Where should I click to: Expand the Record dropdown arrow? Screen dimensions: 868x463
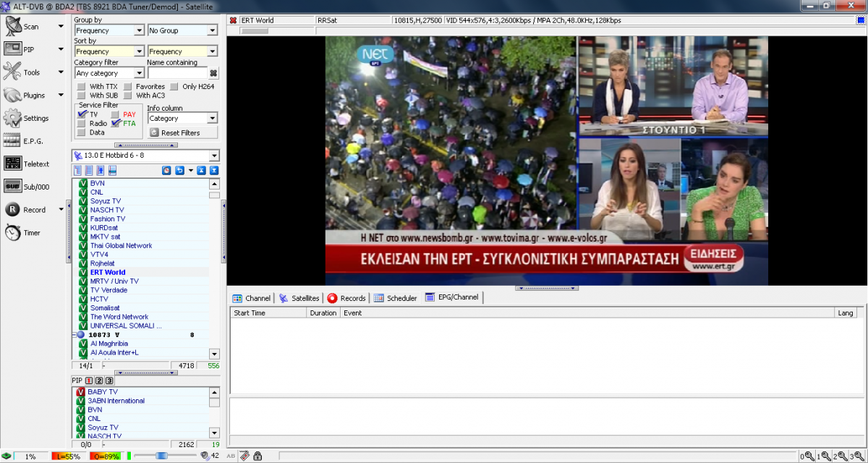click(60, 210)
